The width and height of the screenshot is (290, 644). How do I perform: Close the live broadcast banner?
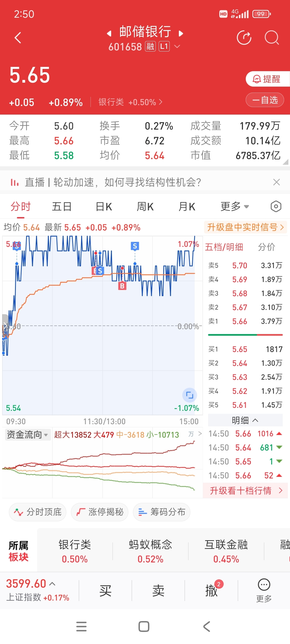277,182
